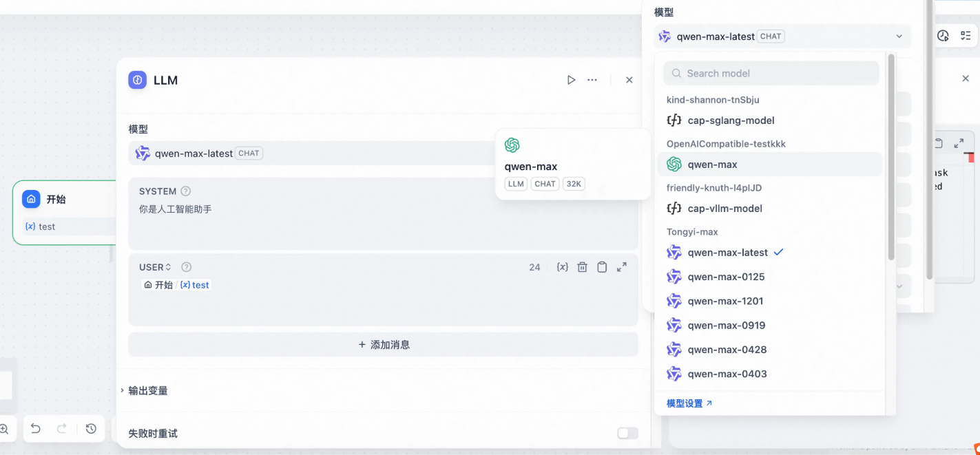Choose qwen-max-1201 model

769,301
